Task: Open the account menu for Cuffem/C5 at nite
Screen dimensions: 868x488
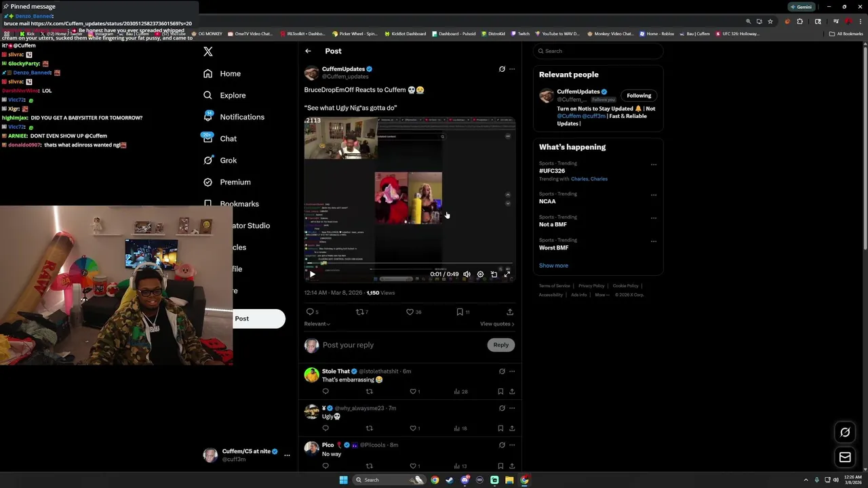Action: click(x=248, y=455)
